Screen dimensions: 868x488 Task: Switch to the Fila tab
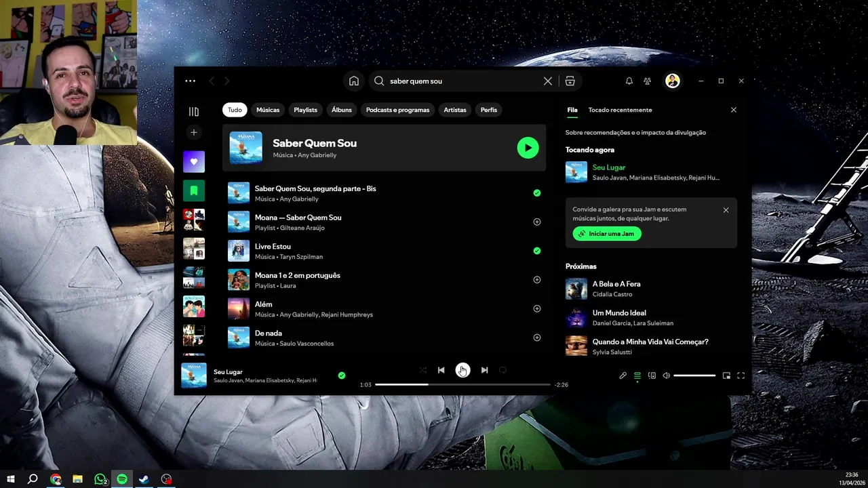click(x=572, y=110)
